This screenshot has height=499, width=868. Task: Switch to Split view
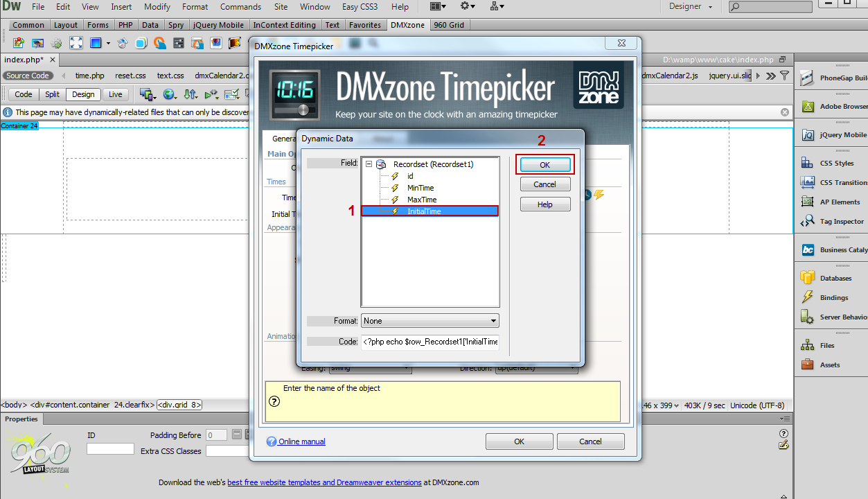[51, 94]
